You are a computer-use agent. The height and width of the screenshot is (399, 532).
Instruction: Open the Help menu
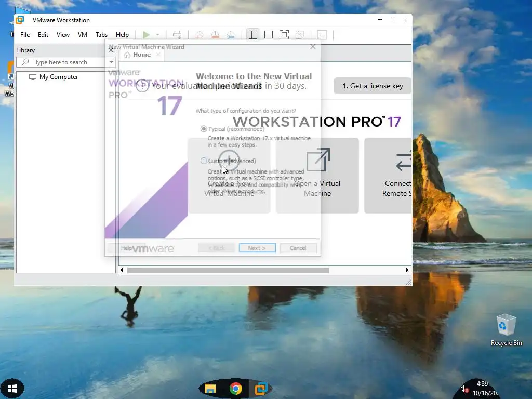pos(122,35)
